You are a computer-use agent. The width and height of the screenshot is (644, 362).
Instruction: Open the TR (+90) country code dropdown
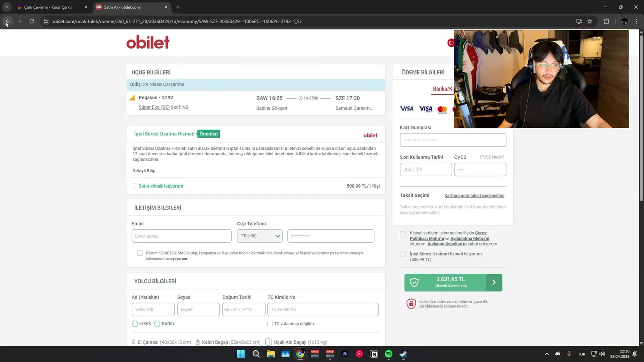[260, 236]
